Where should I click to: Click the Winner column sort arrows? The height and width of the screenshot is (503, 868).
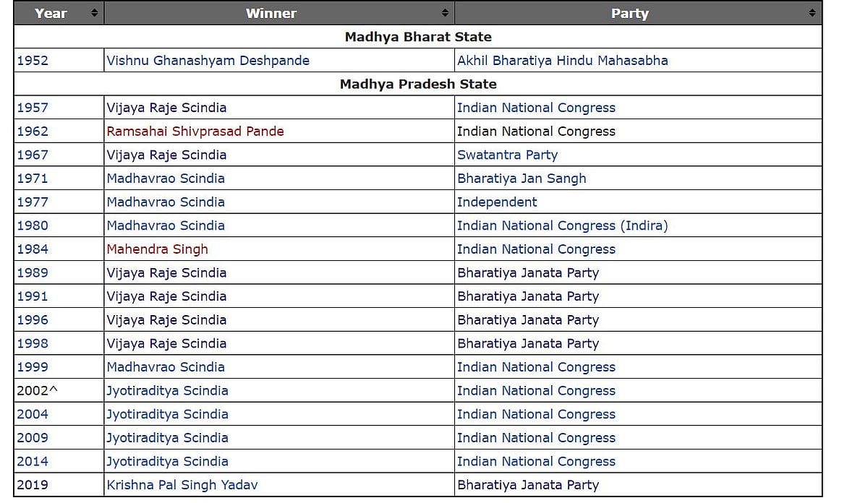(445, 13)
